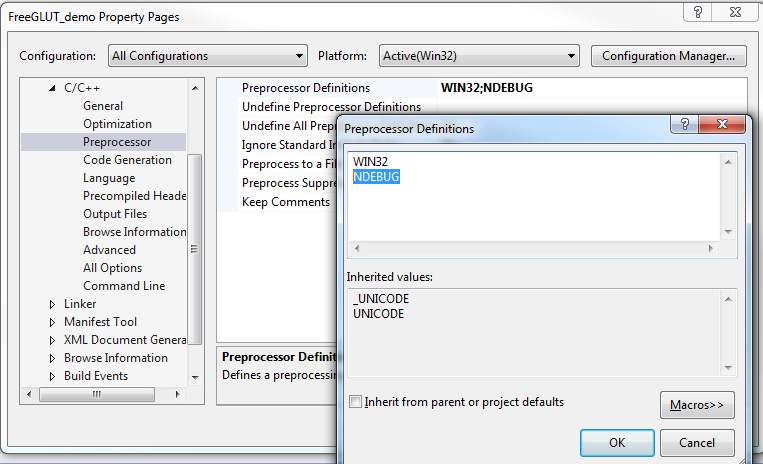Screen dimensions: 763x464
Task: Click the tree horizontal scroll right arrow
Action: (x=177, y=394)
